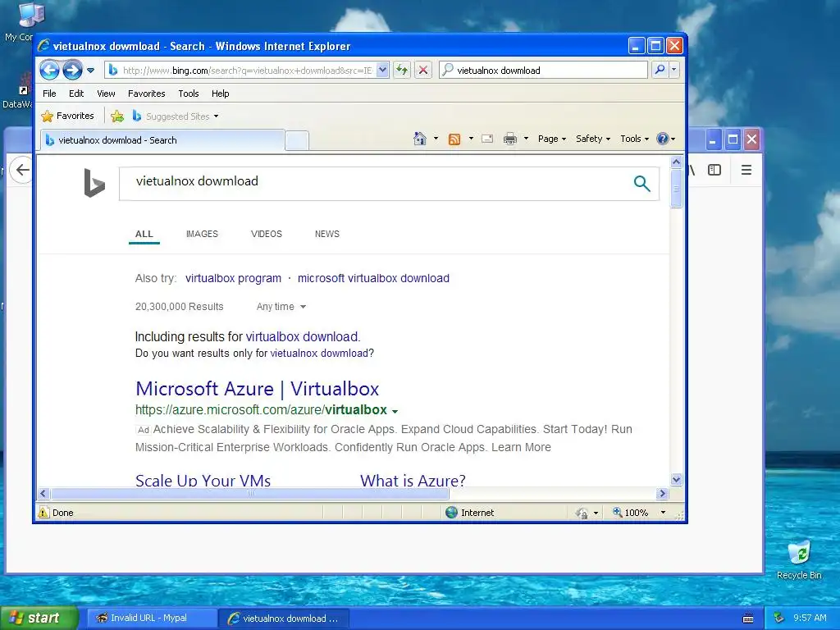Click the Refresh icon in address bar
840x630 pixels.
coord(402,71)
